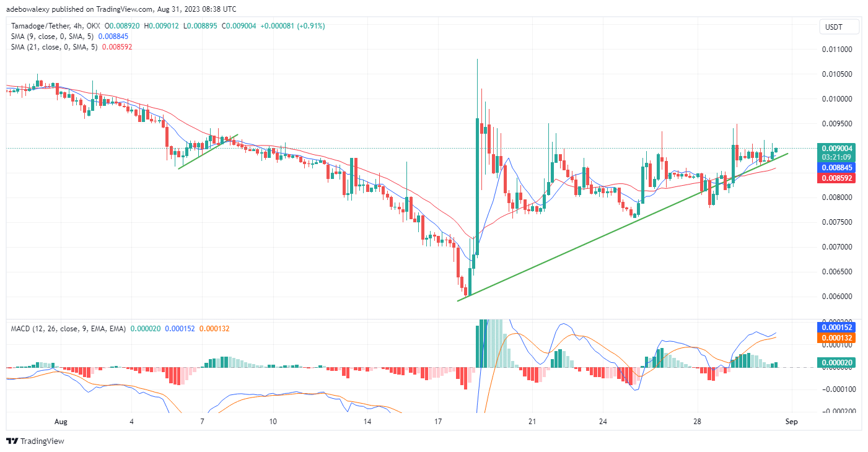Click the 0.007000 price axis level
The image size is (868, 452).
point(837,247)
